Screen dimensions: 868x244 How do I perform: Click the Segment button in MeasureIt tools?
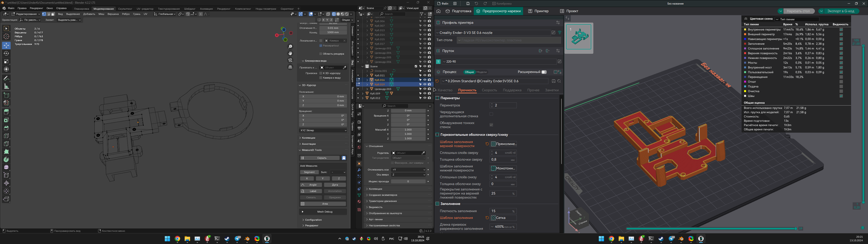(309, 172)
